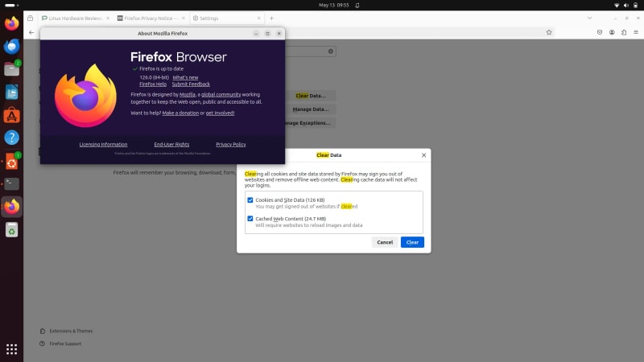644x362 pixels.
Task: Open the Pocket save icon in toolbar
Action: [x=600, y=32]
